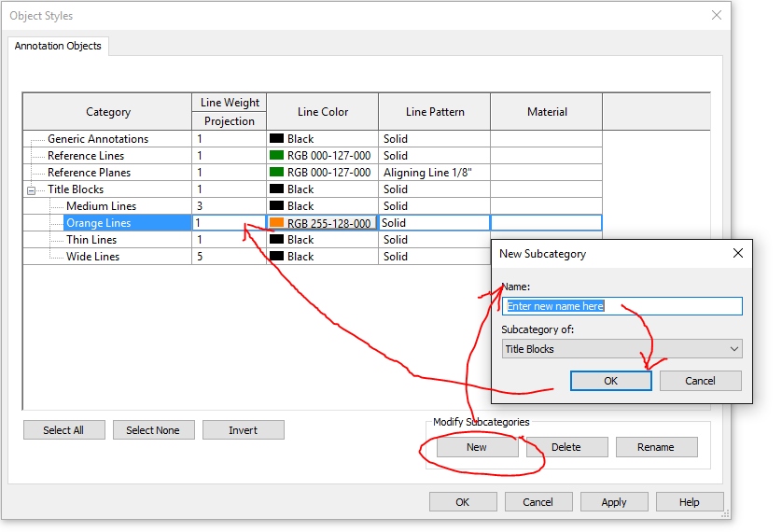This screenshot has height=532, width=782.
Task: Click the Reference Lines green color swatch
Action: pyautogui.click(x=277, y=155)
